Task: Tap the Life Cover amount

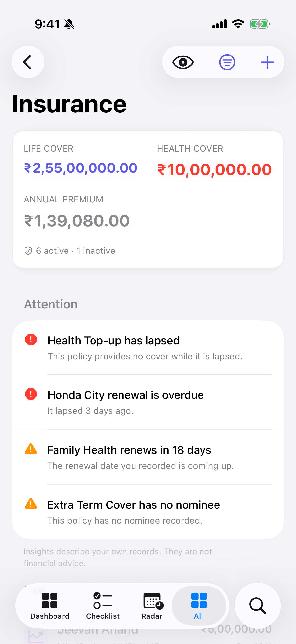Action: click(x=81, y=168)
